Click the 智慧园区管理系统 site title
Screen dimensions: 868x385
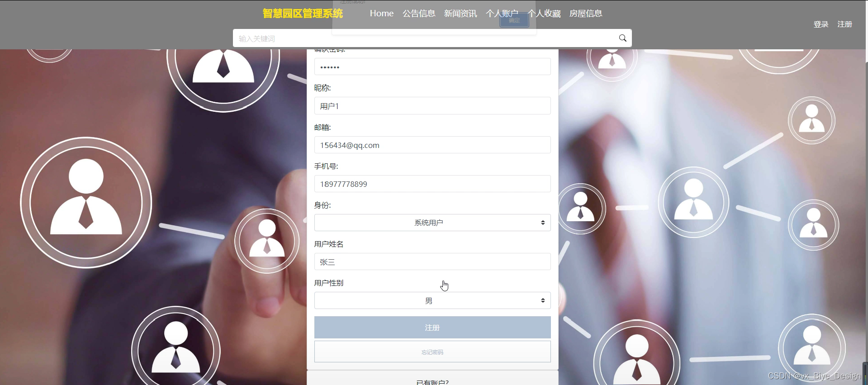coord(303,14)
